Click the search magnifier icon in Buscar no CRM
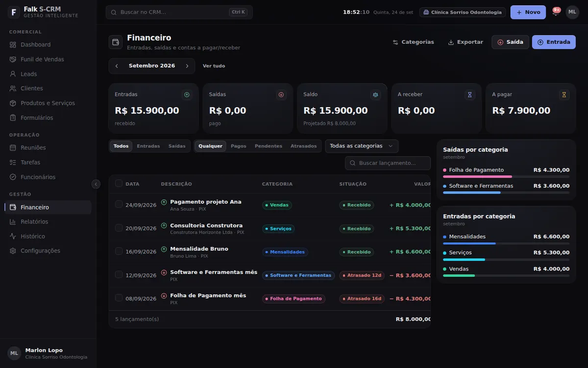This screenshot has width=588, height=368. [114, 12]
